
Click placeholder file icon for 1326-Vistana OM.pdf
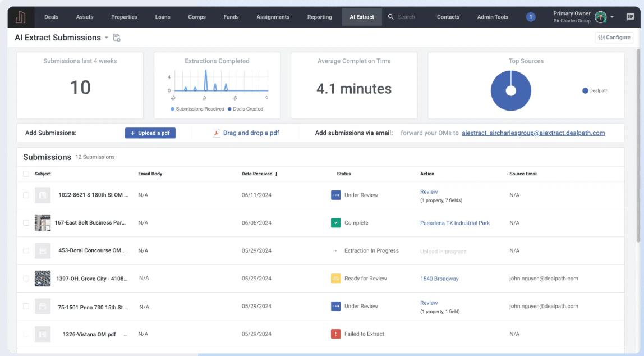pos(42,334)
